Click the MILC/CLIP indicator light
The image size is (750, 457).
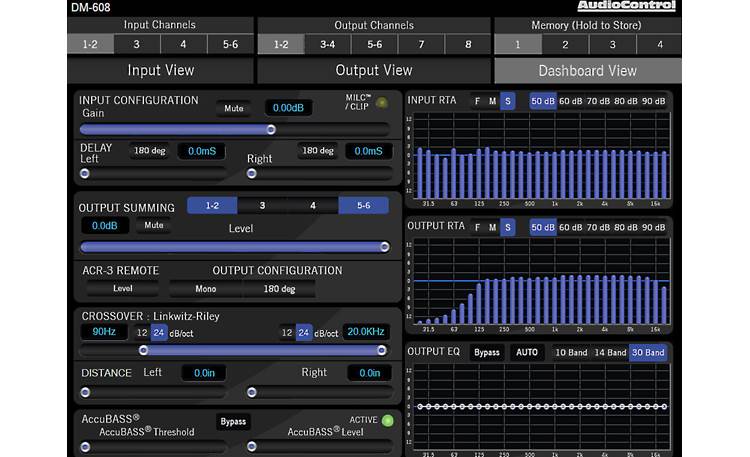[x=381, y=102]
